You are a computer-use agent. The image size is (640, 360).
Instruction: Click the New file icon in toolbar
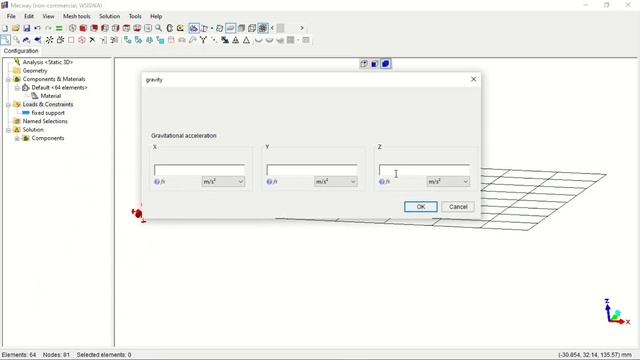coord(5,28)
